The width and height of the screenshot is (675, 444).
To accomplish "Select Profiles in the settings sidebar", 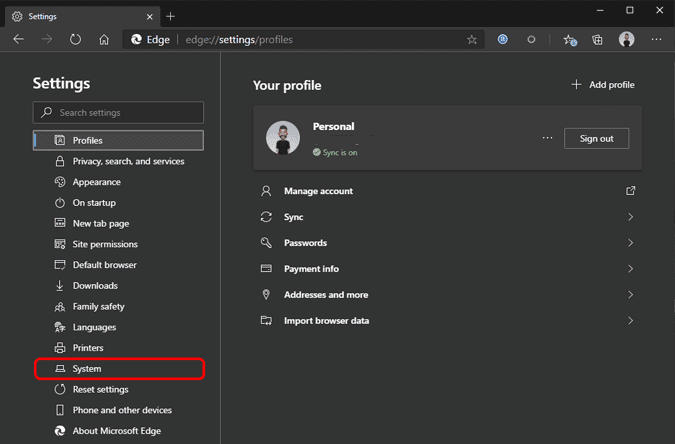I will (118, 140).
